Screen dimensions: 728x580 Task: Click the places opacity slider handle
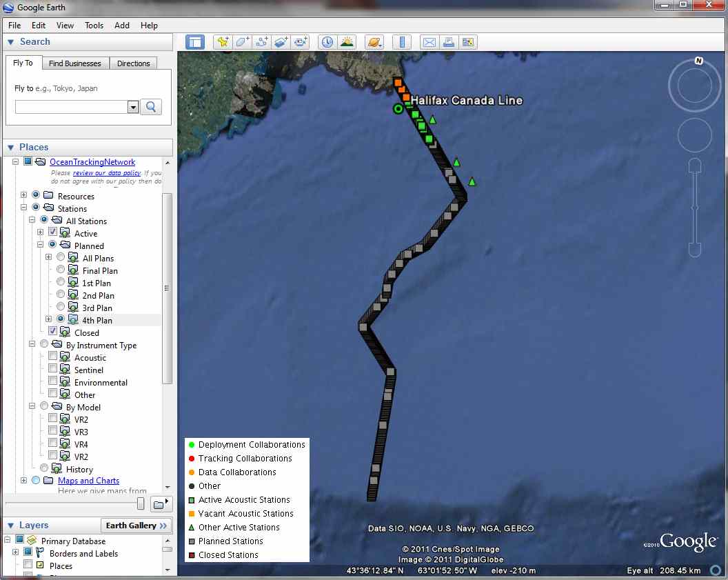point(141,504)
